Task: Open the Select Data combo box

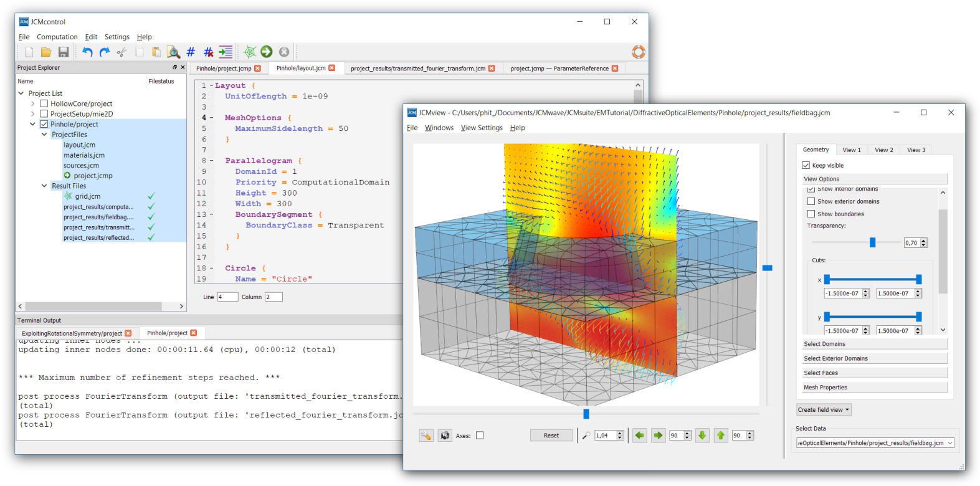Action: 875,443
